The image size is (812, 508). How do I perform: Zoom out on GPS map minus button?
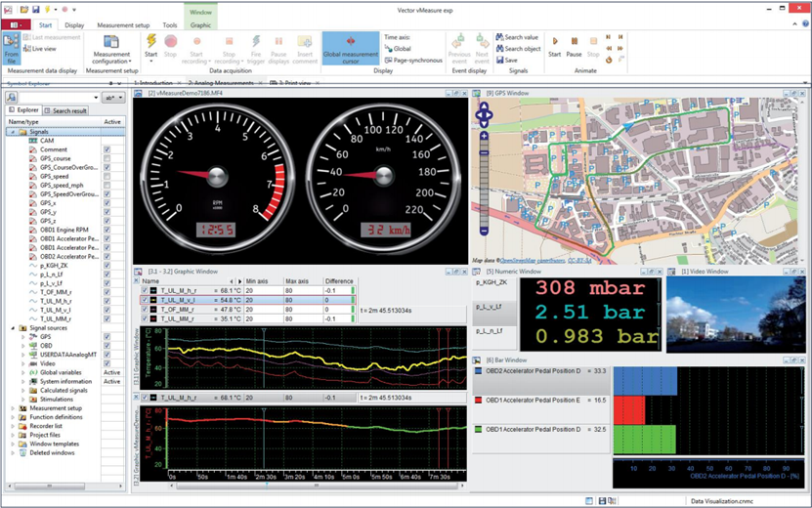pyautogui.click(x=484, y=231)
